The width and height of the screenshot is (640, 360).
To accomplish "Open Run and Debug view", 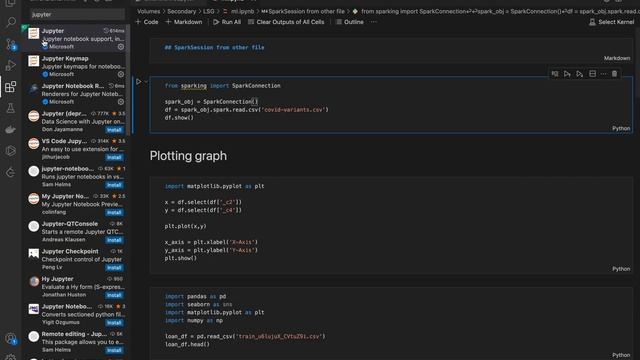I will 11,65.
